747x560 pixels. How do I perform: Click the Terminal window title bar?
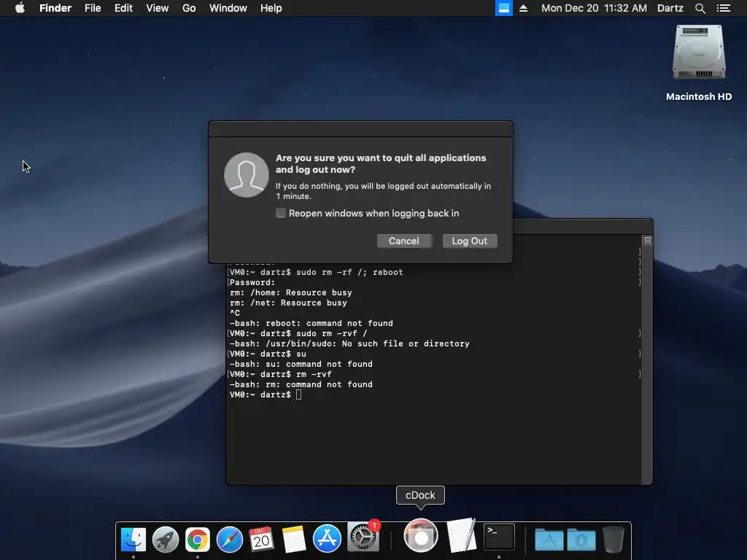coord(583,227)
